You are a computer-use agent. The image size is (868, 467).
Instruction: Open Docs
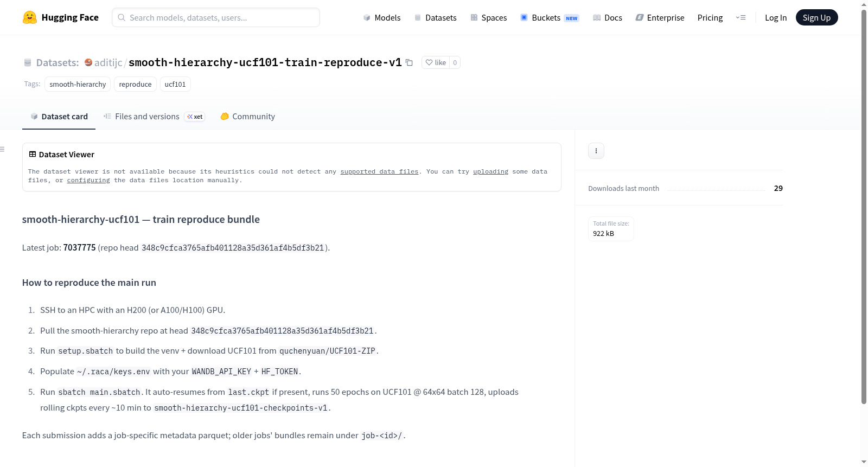(x=608, y=18)
